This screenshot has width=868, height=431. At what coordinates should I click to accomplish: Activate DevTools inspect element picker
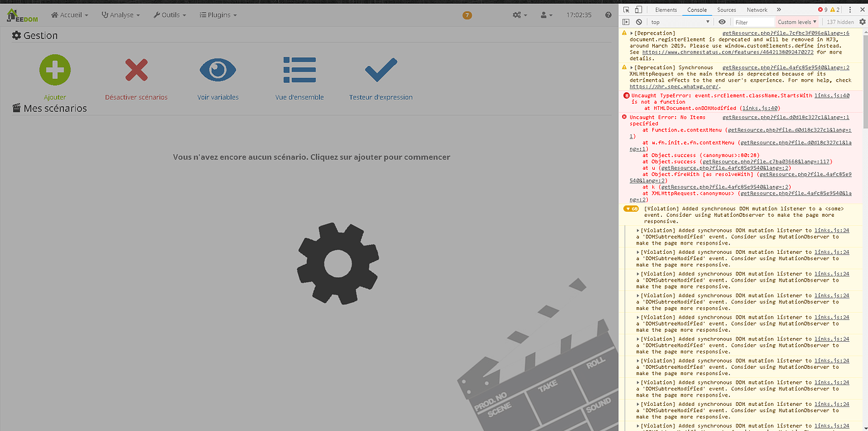coord(626,10)
